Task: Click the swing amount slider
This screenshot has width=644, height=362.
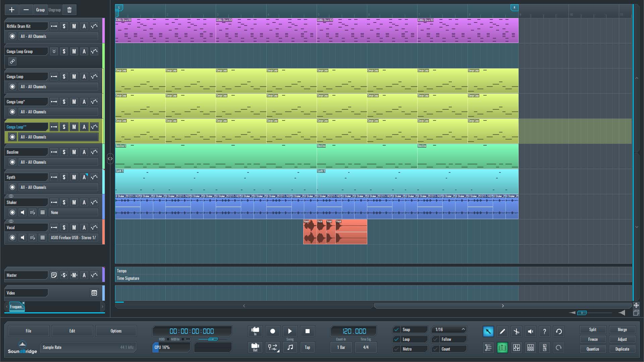Action: pyautogui.click(x=213, y=339)
